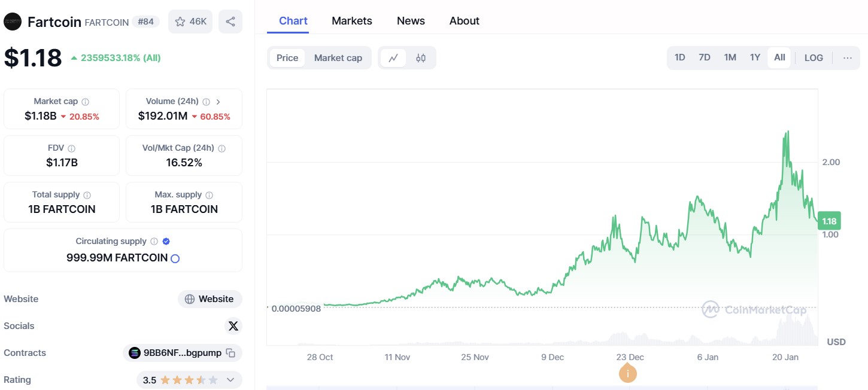The width and height of the screenshot is (868, 390).
Task: Enable LOG scale on the chart
Action: pyautogui.click(x=814, y=57)
